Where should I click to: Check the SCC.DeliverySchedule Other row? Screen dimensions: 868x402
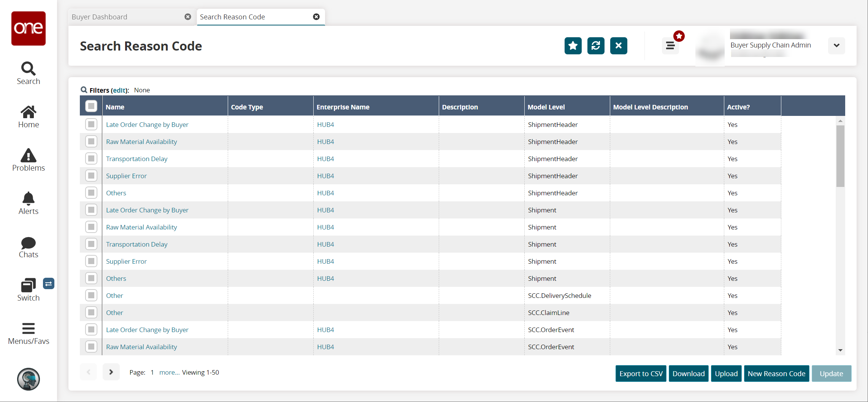[91, 295]
